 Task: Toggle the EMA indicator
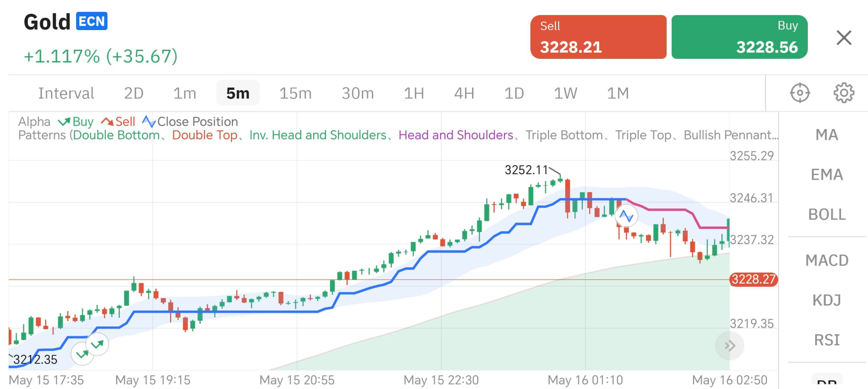click(x=827, y=175)
